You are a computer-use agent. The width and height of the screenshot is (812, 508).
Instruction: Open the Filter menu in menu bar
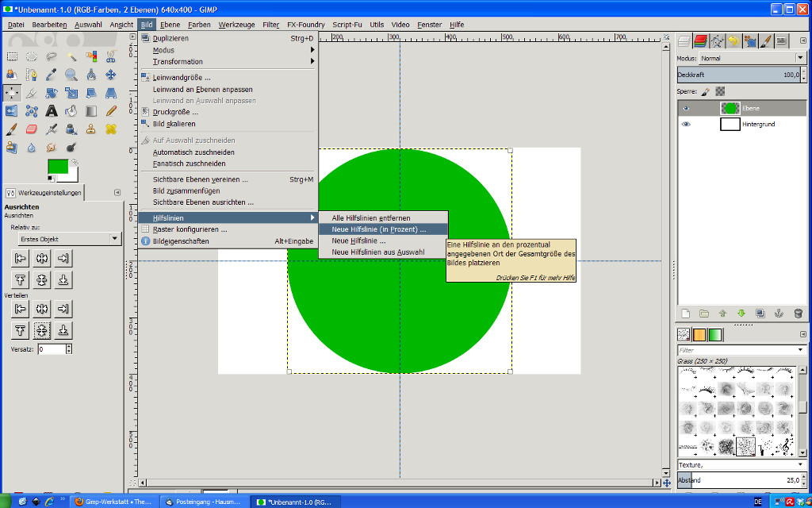click(x=270, y=25)
